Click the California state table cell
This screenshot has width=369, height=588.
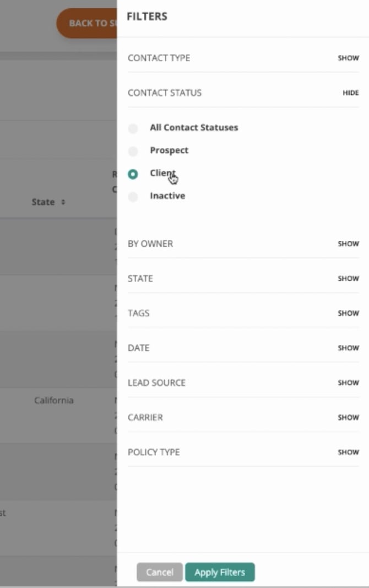point(53,400)
